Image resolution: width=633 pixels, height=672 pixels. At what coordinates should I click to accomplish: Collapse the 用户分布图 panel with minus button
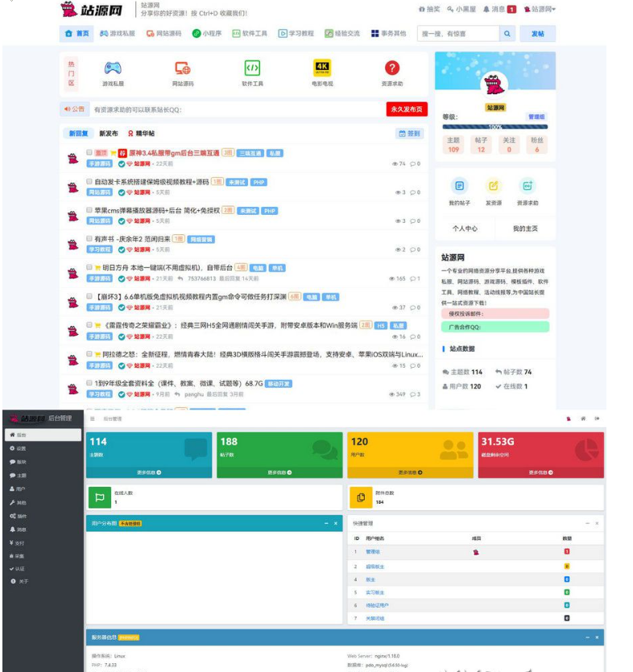point(326,523)
